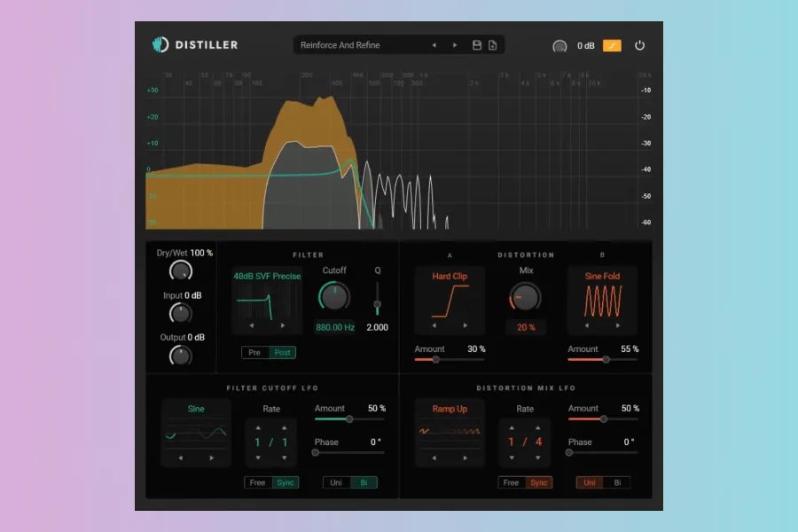This screenshot has width=798, height=532.
Task: Set filter position to Pre
Action: 254,352
